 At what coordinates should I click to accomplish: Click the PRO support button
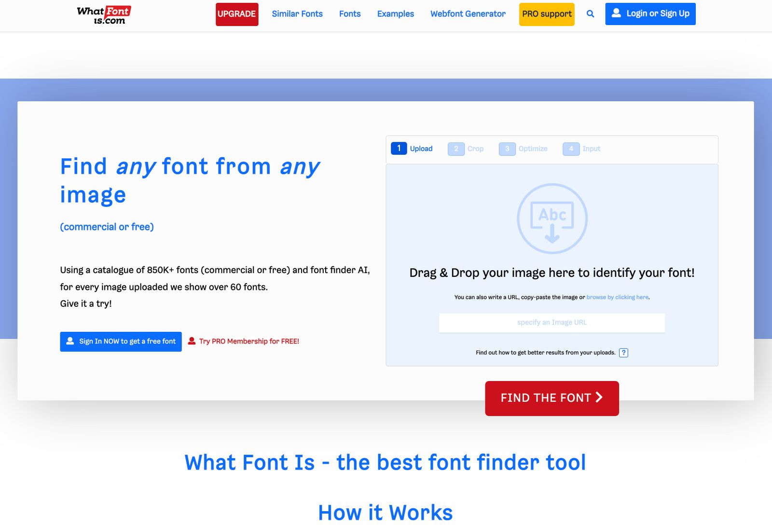click(546, 14)
